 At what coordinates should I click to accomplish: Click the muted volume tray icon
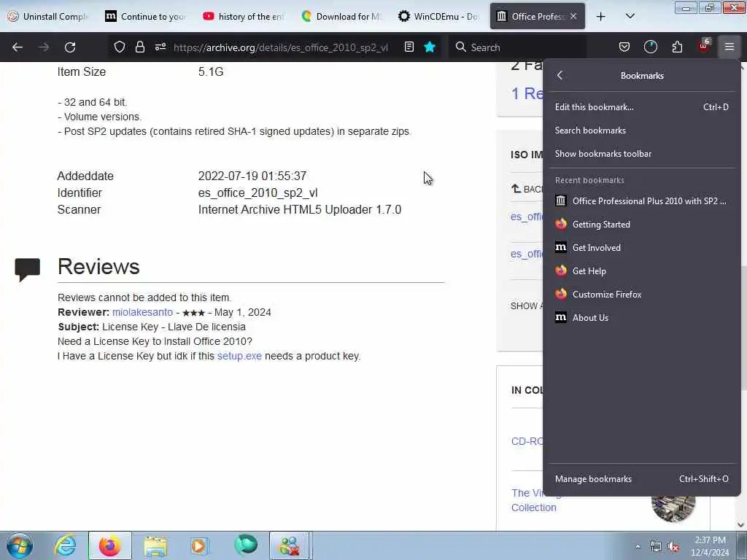[x=673, y=547]
